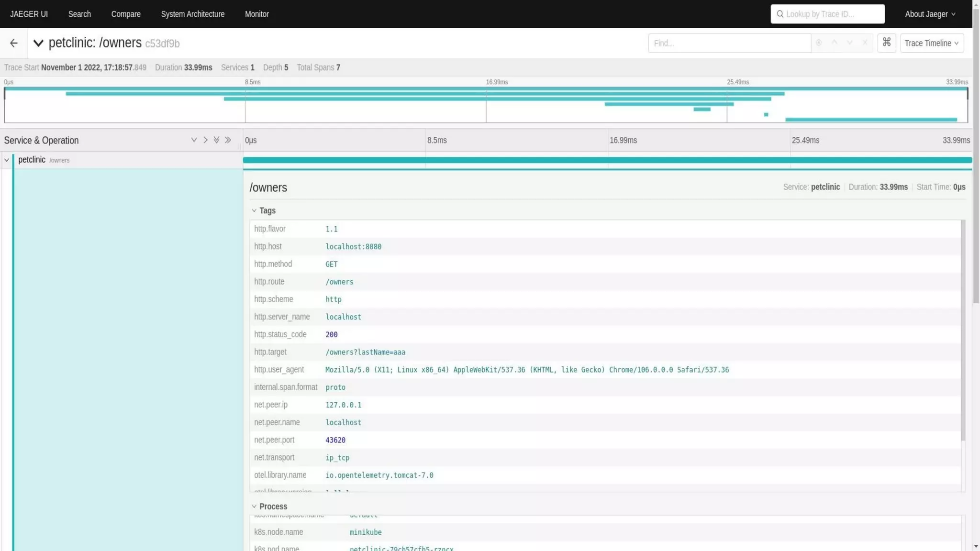980x551 pixels.
Task: Open the Trace Timeline view dropdown
Action: point(931,43)
